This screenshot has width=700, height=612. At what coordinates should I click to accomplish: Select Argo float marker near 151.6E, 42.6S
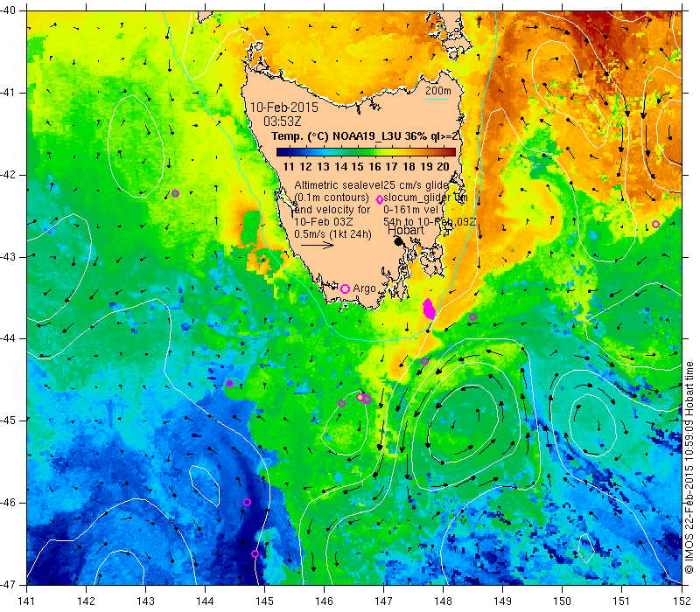tap(655, 224)
